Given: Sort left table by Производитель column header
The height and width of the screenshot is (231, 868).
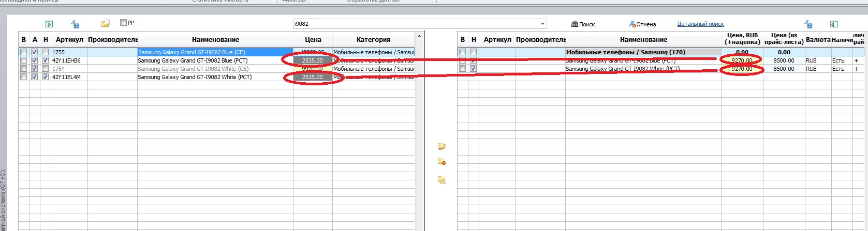Looking at the screenshot, I should click(x=112, y=40).
